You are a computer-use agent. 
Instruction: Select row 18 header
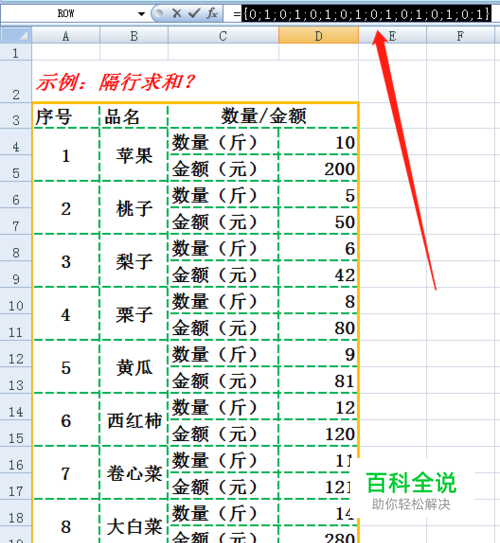pos(16,513)
